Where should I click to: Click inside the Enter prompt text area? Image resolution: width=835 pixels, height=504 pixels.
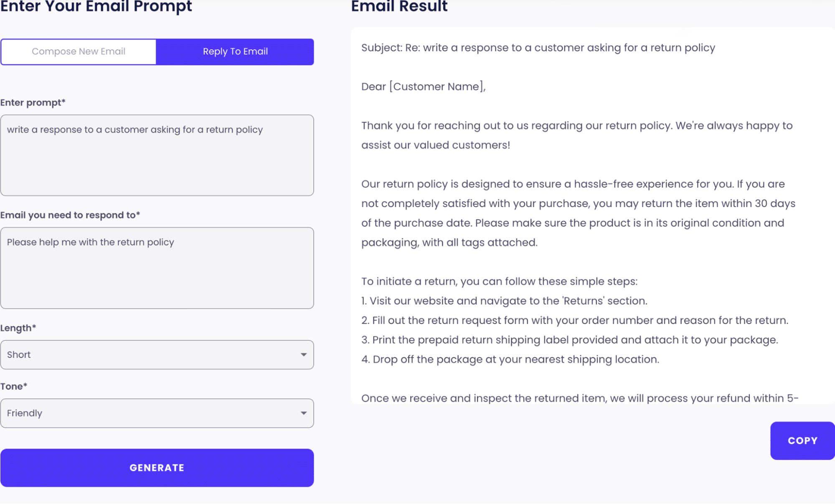[x=157, y=154]
